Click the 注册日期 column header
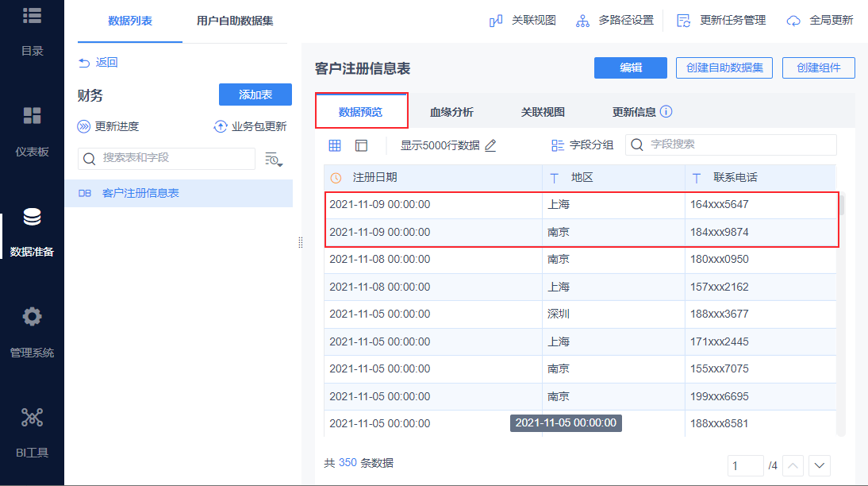Viewport: 868px width, 486px height. 433,178
